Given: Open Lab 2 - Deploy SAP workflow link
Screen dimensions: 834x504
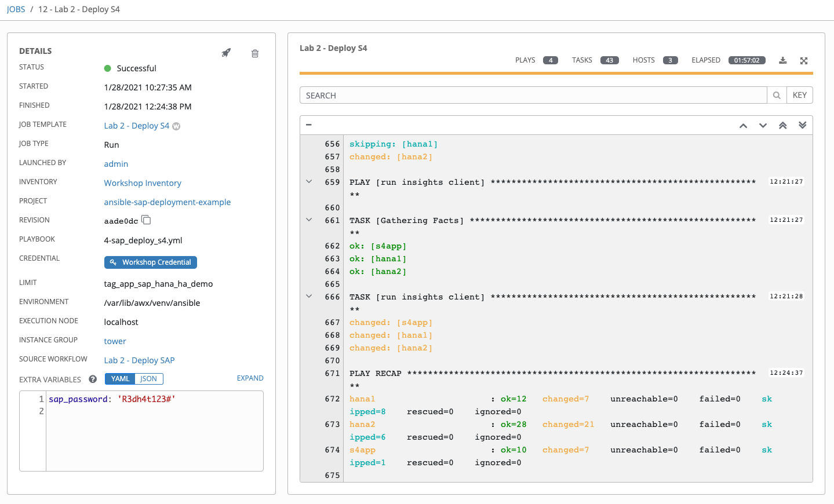Looking at the screenshot, I should 139,360.
